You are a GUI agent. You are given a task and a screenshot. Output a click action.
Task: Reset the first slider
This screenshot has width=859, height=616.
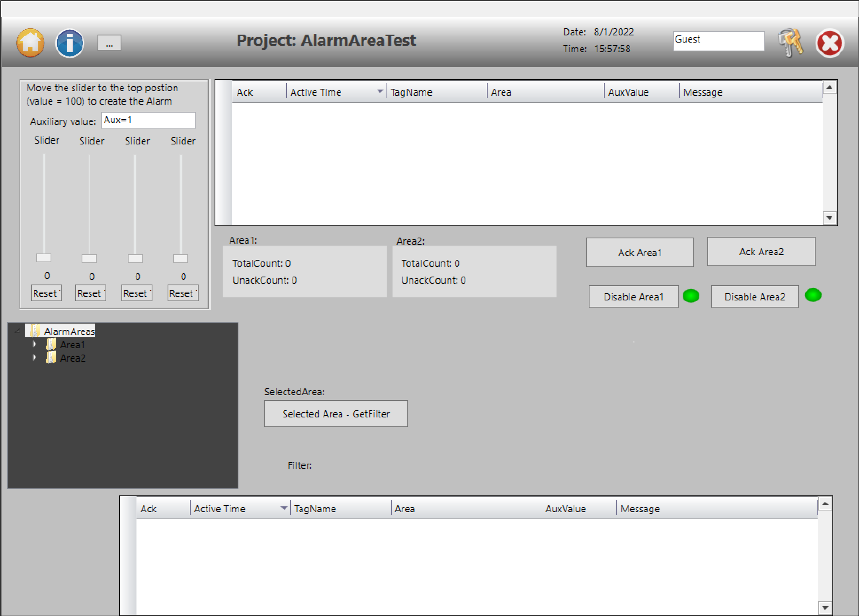coord(46,293)
